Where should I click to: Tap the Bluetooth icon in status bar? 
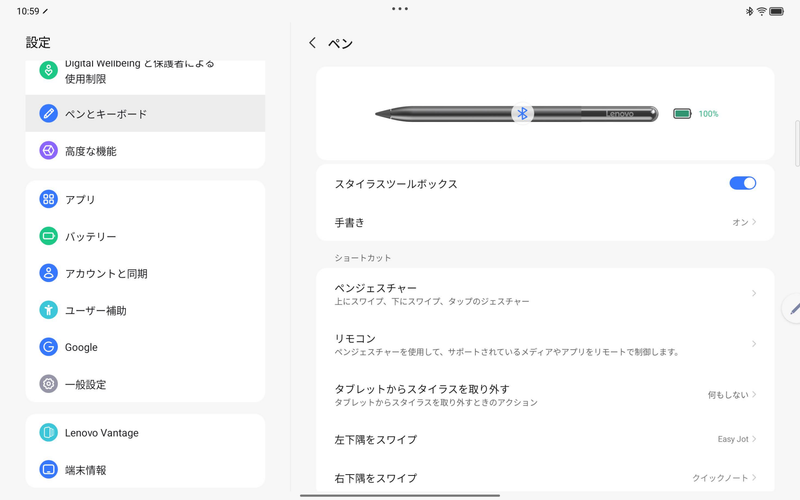(x=749, y=11)
